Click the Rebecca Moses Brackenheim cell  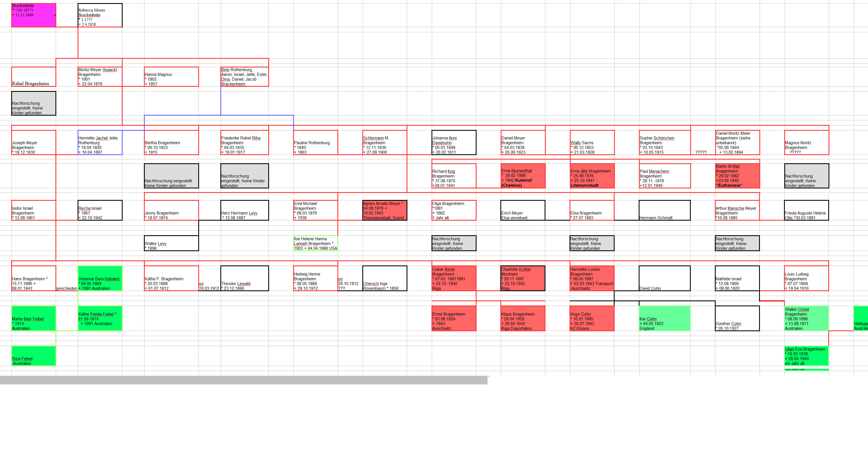click(x=100, y=15)
